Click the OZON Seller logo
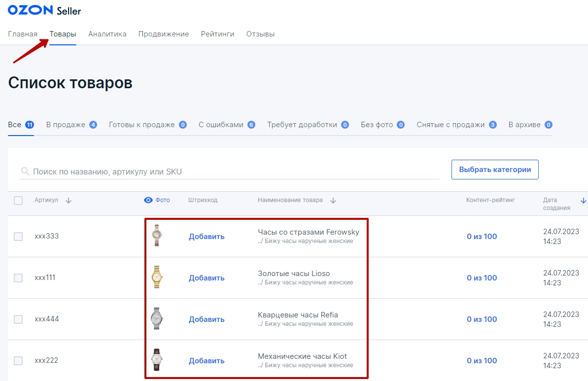 (x=44, y=10)
